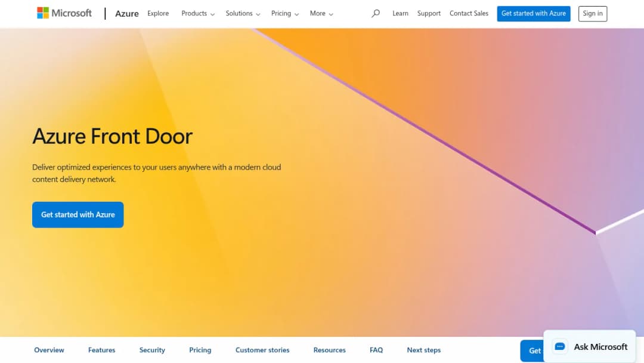Click the Sign in button
Viewport: 644px width, 363px height.
point(593,14)
